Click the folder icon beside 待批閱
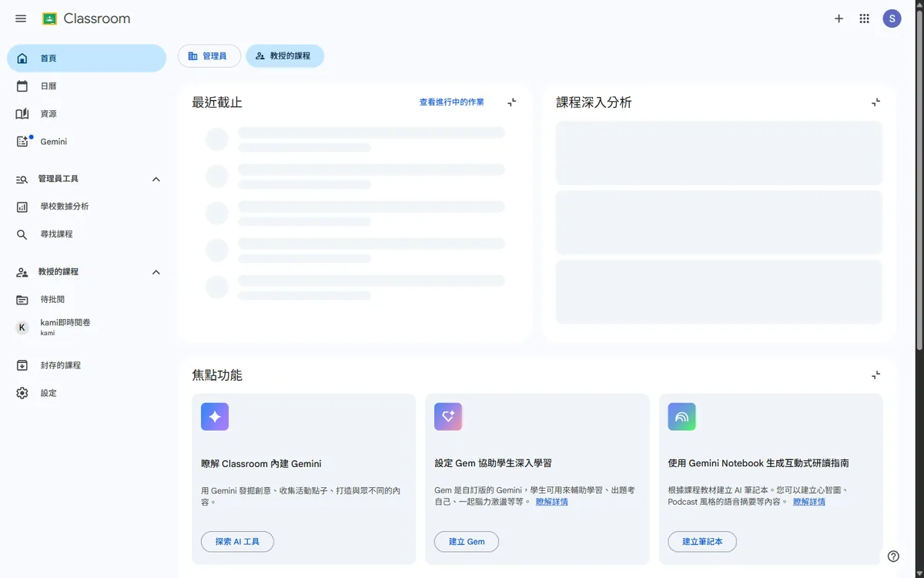The height and width of the screenshot is (578, 924). (x=22, y=300)
